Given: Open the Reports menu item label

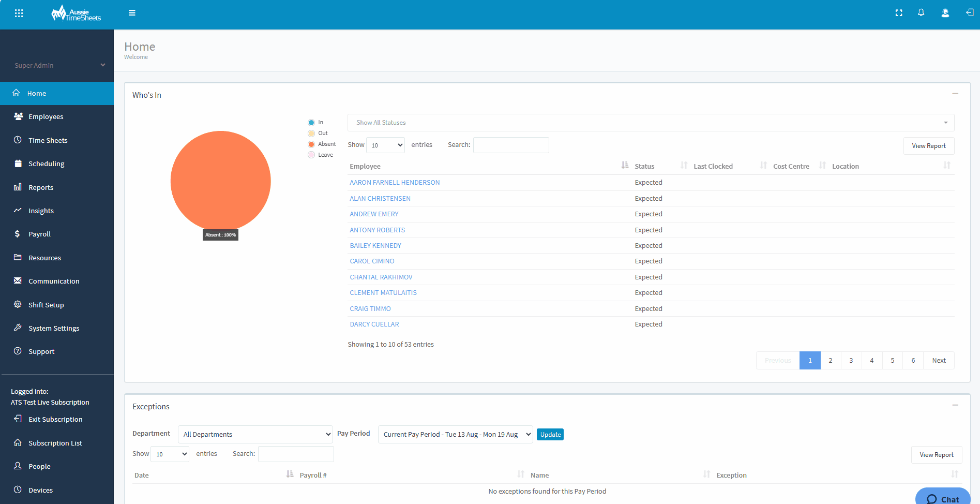Looking at the screenshot, I should click(x=41, y=187).
